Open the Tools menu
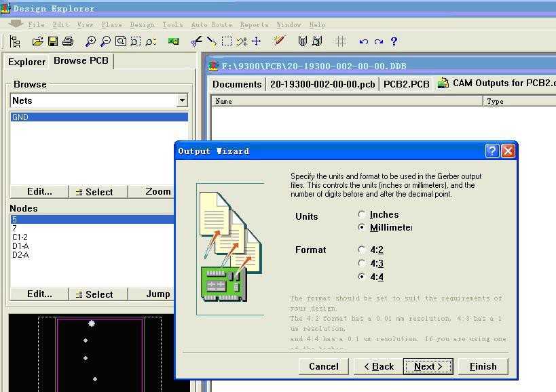 coord(172,24)
